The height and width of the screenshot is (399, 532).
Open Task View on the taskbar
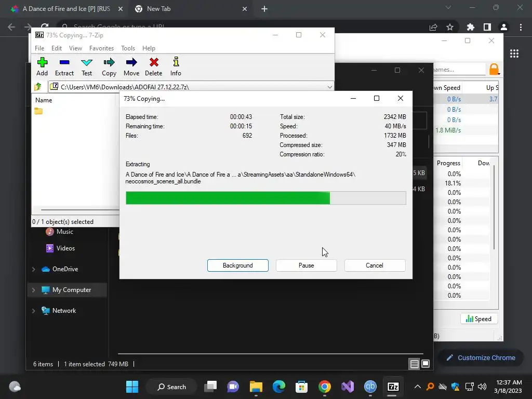click(x=210, y=387)
